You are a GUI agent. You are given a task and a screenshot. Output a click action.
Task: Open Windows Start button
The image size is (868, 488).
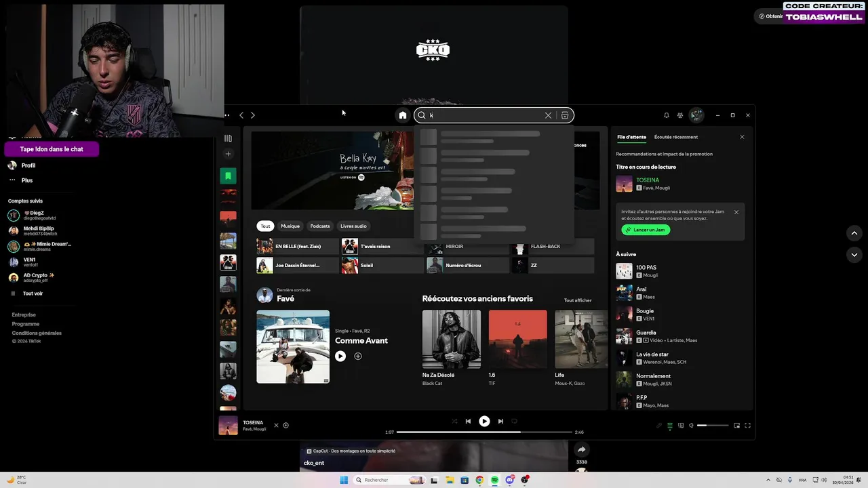pos(344,480)
